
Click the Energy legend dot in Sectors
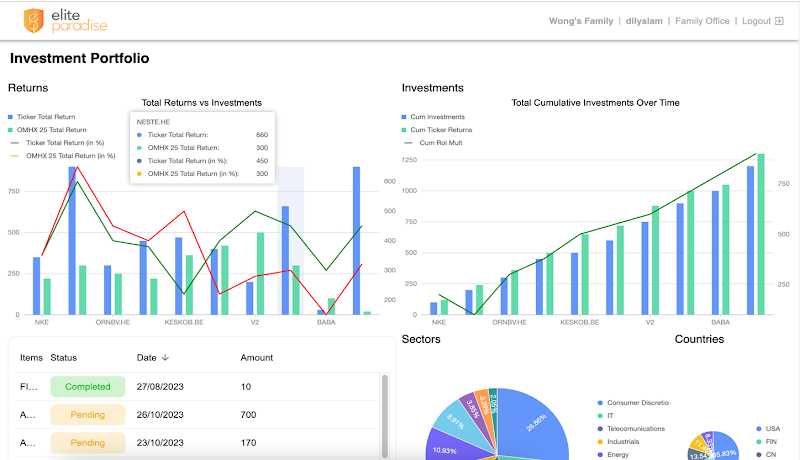[600, 455]
